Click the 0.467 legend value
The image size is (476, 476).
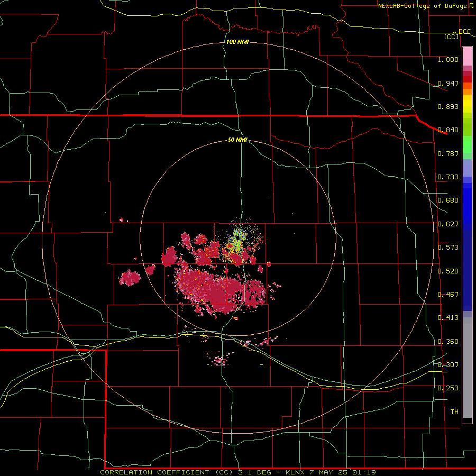(448, 295)
